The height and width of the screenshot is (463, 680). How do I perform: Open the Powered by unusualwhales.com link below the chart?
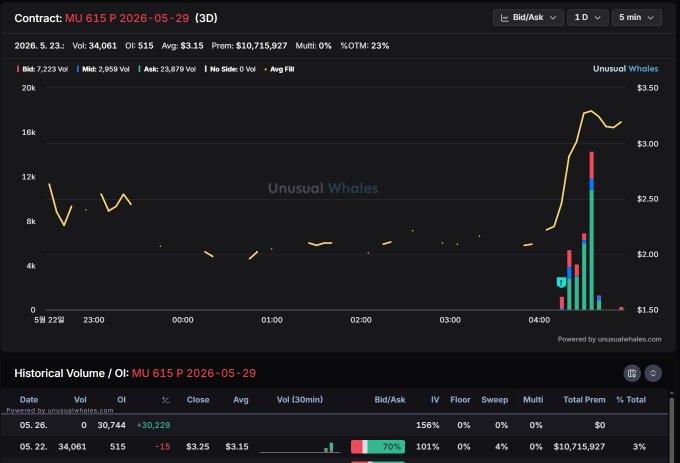(609, 339)
